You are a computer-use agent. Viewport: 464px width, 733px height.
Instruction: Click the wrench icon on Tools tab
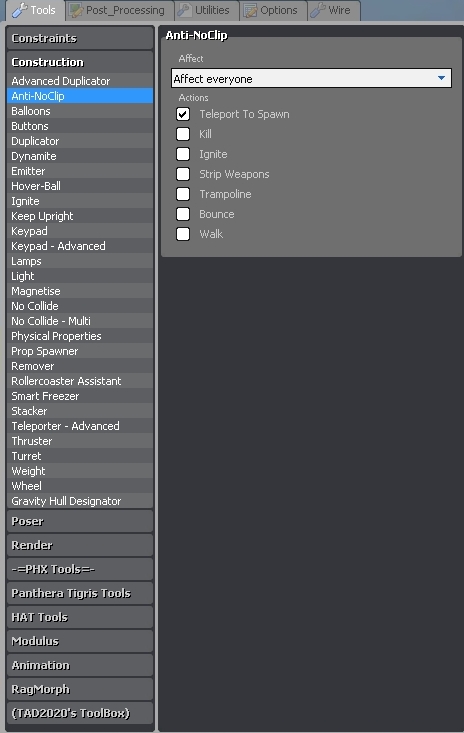20,10
